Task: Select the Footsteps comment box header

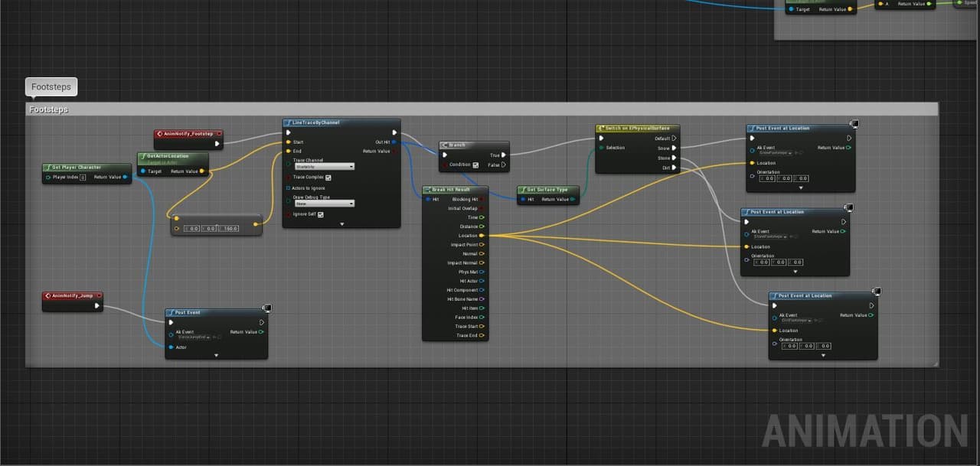Action: pos(482,109)
